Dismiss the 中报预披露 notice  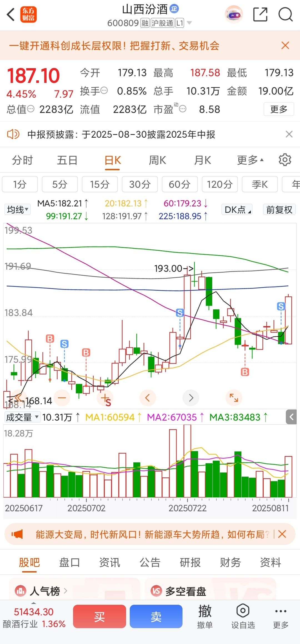click(289, 134)
